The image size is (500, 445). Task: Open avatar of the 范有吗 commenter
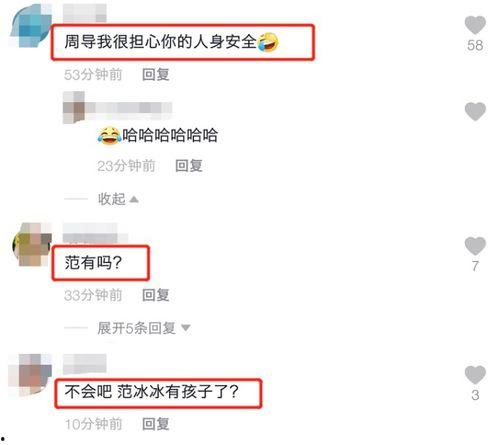click(32, 244)
